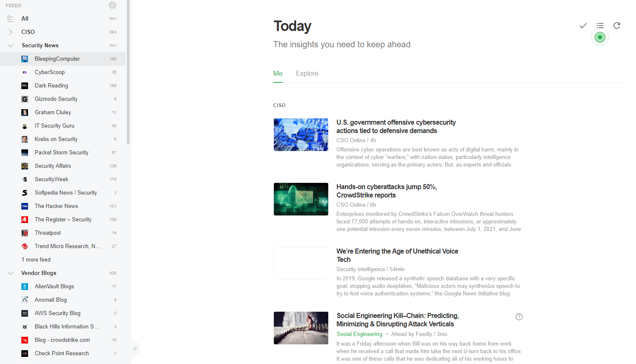Screen dimensions: 636x364
Task: Open the dominoes article thumbnail
Action: click(301, 328)
